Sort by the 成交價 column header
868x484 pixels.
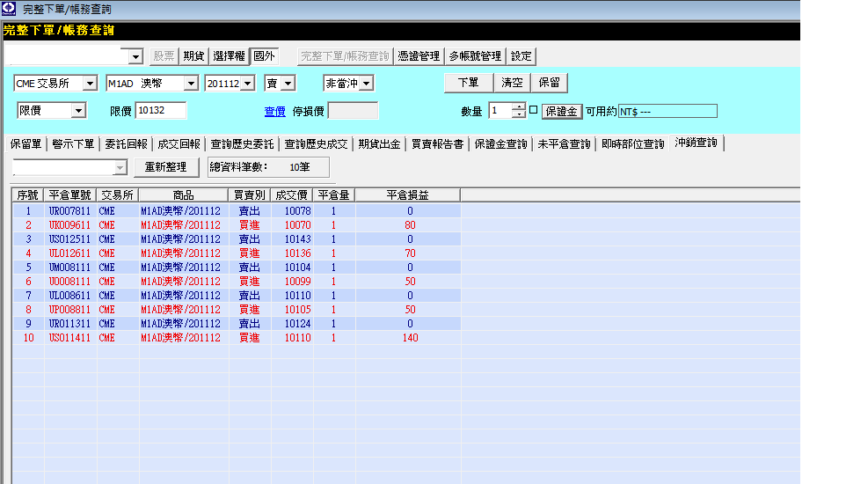tap(291, 195)
